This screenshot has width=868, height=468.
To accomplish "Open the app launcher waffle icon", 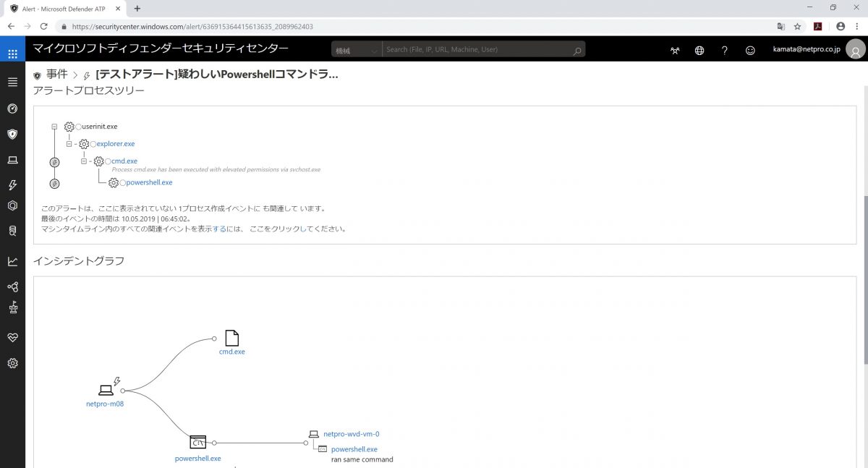I will [12, 54].
